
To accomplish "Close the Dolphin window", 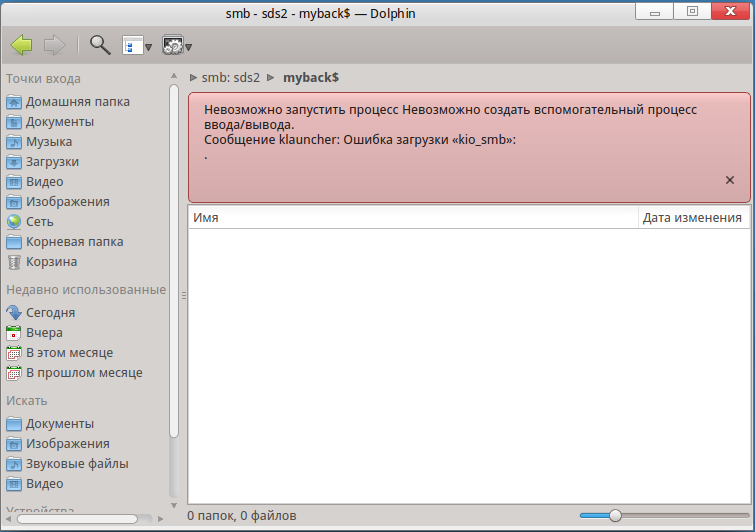I will [x=730, y=12].
